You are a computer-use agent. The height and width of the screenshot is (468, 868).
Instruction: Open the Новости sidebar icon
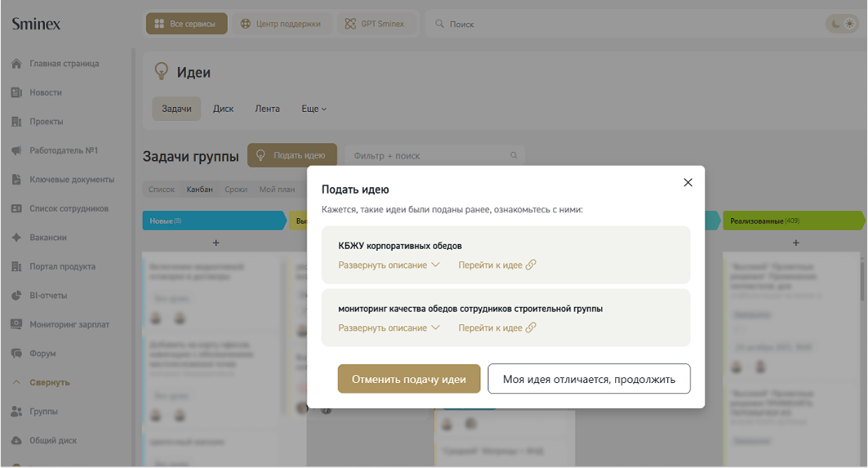[16, 93]
